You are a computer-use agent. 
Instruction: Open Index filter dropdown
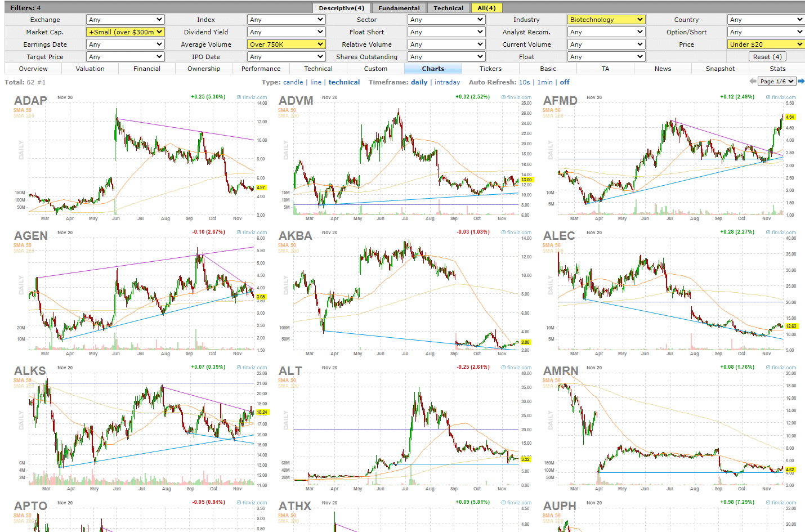286,20
